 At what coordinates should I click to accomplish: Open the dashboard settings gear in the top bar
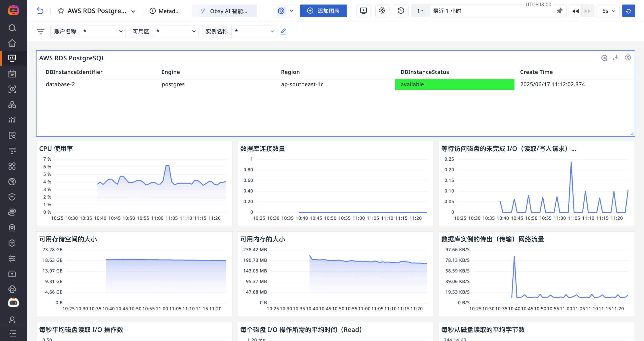pyautogui.click(x=382, y=11)
